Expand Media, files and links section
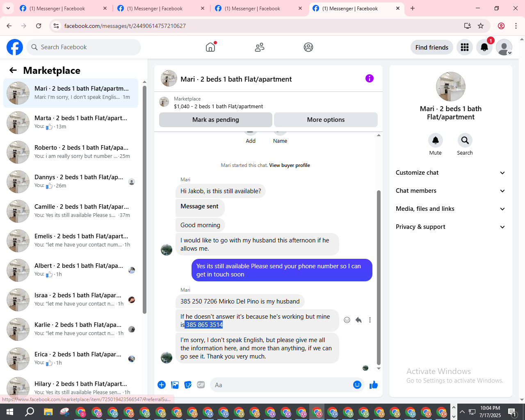 pos(451,209)
